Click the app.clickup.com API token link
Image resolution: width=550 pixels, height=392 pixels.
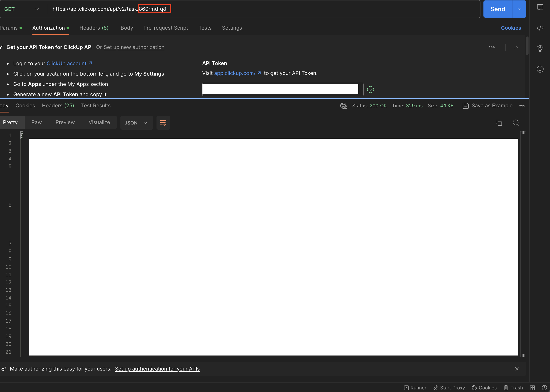(x=235, y=73)
